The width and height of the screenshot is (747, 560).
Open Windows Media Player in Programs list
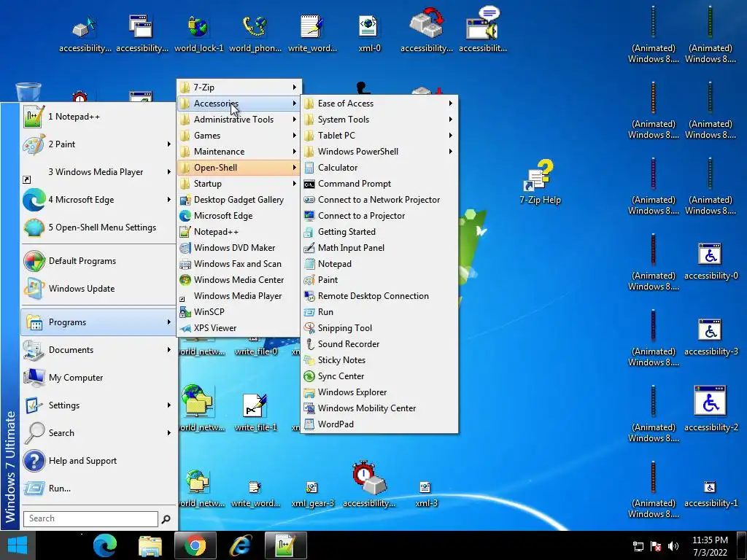[239, 296]
